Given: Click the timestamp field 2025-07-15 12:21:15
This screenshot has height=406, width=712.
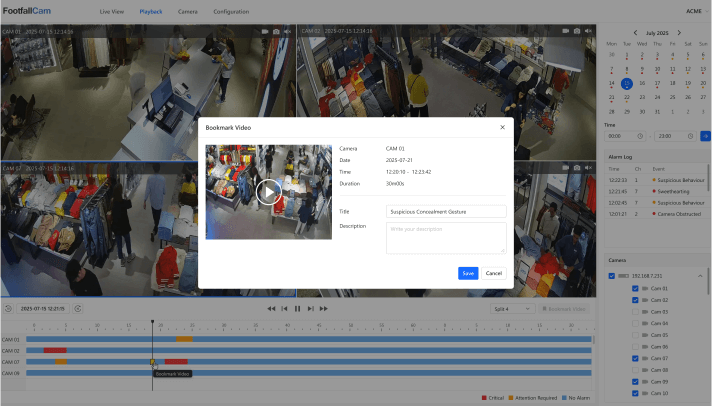Looking at the screenshot, I should [x=43, y=309].
